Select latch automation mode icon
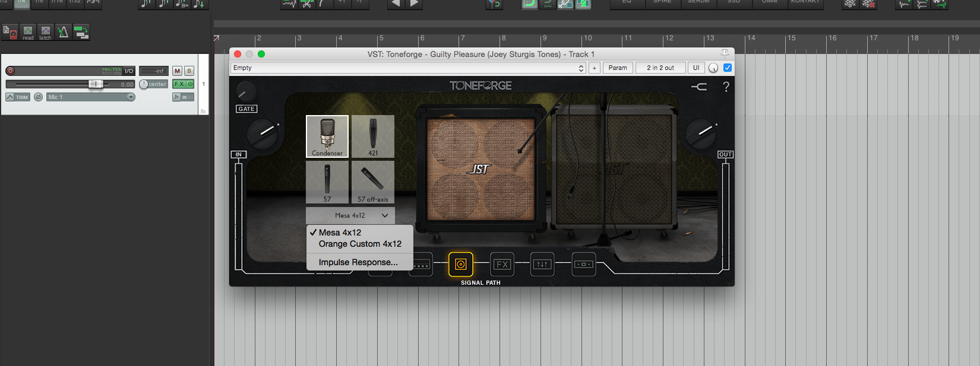 (x=45, y=32)
